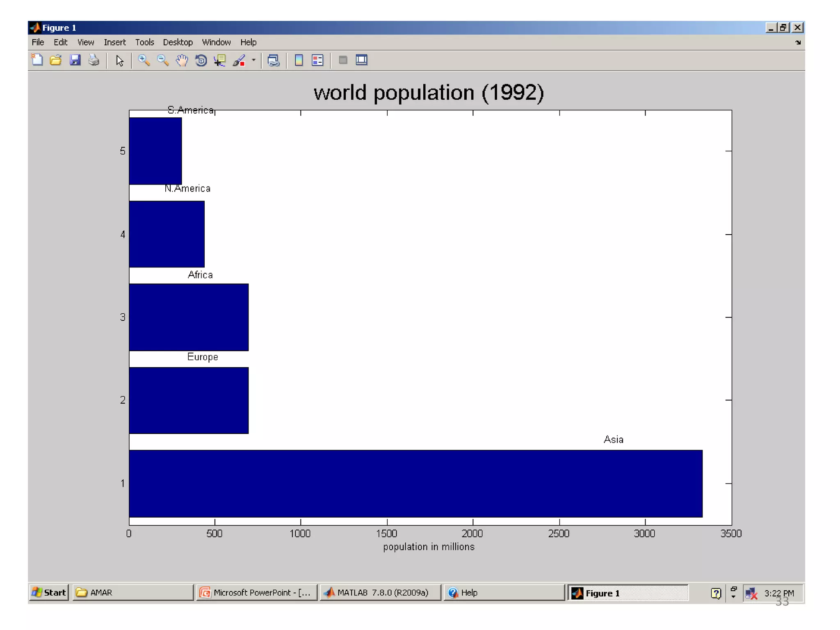Select the Zoom In magnifier tool
The width and height of the screenshot is (840, 630).
[144, 60]
